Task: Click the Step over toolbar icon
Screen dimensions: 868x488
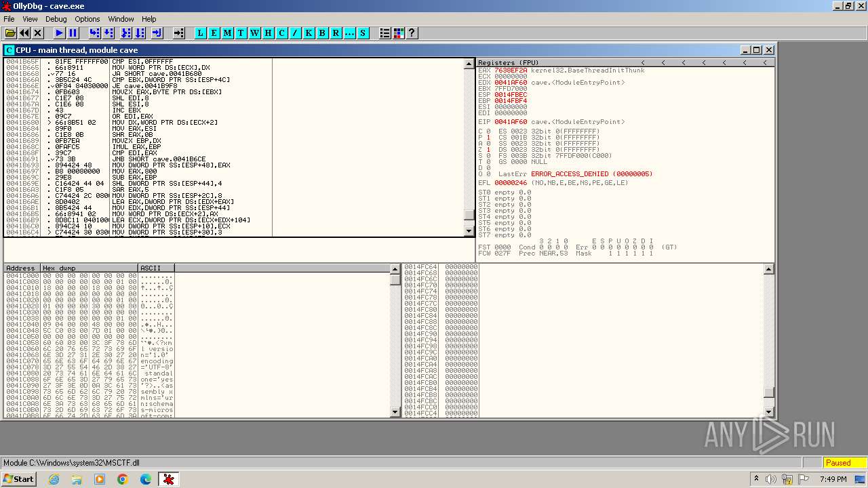Action: [108, 33]
